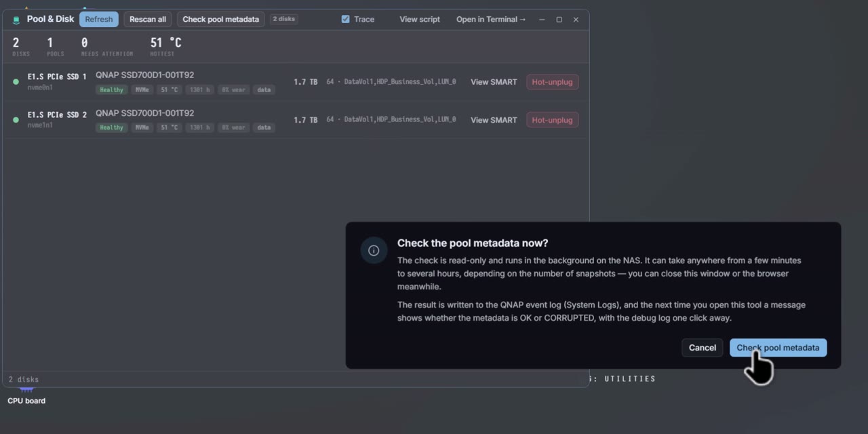This screenshot has height=434, width=868.
Task: Click the 0% wear tag on SSD 2 row
Action: pos(233,127)
